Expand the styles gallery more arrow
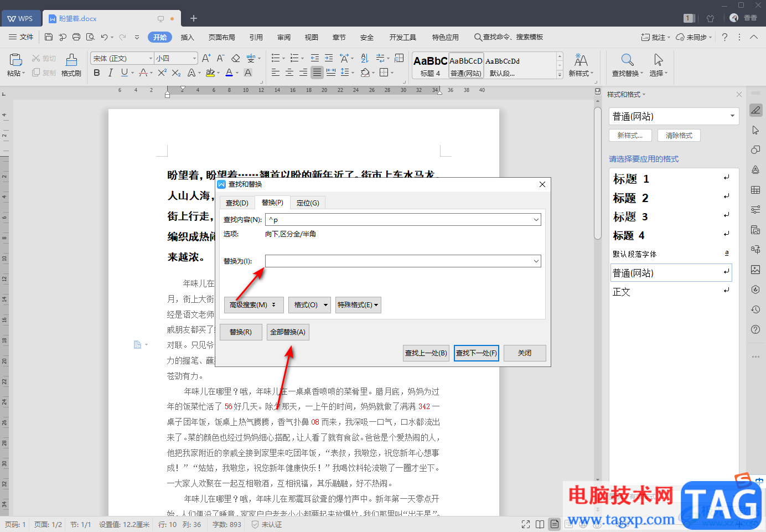The image size is (766, 532). [x=560, y=75]
